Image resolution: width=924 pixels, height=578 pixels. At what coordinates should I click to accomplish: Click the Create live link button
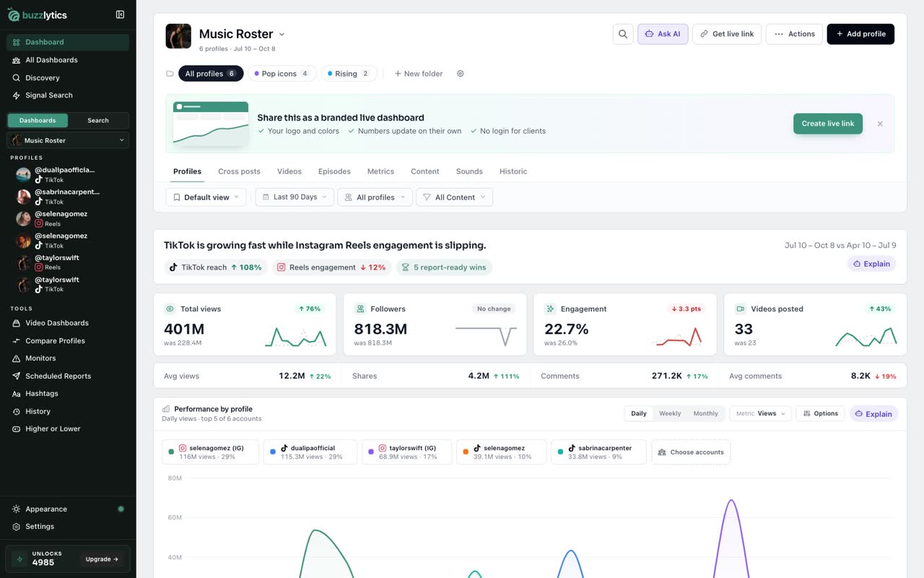point(828,124)
